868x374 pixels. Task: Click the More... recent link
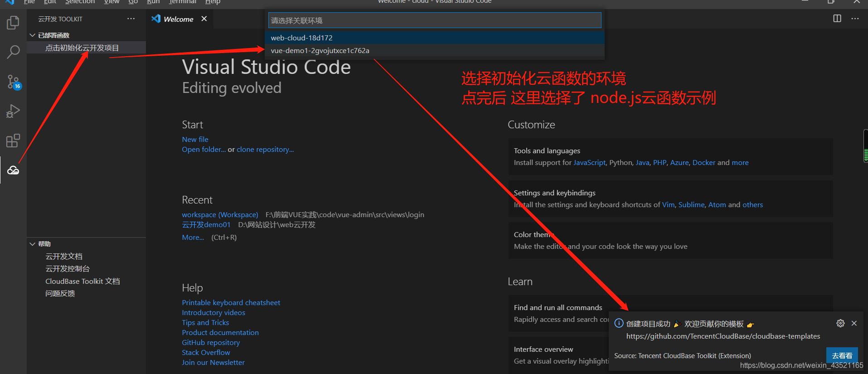pos(193,237)
